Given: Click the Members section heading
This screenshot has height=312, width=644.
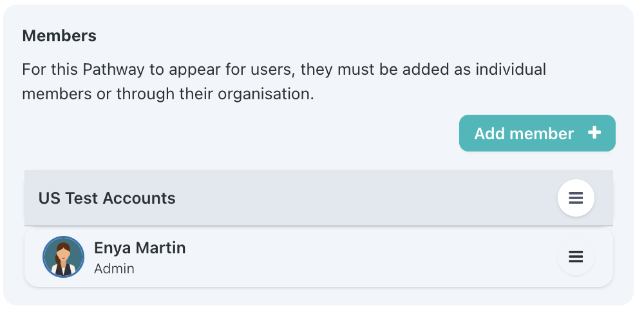Looking at the screenshot, I should point(59,35).
